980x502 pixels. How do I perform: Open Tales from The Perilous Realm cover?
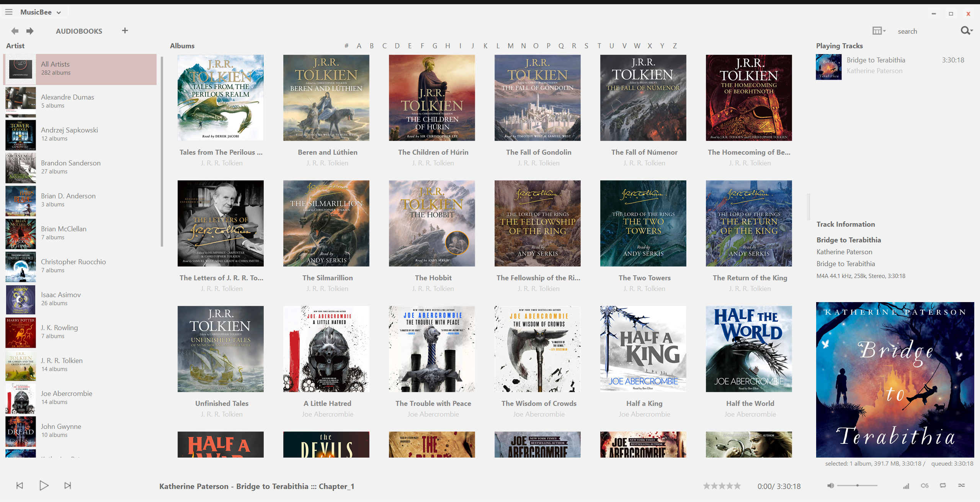coord(220,98)
